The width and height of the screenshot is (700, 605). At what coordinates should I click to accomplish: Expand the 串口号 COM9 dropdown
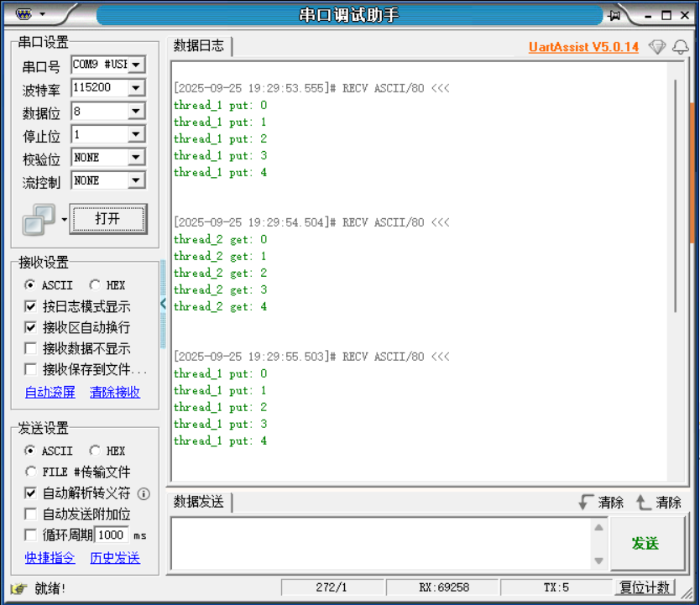(137, 65)
